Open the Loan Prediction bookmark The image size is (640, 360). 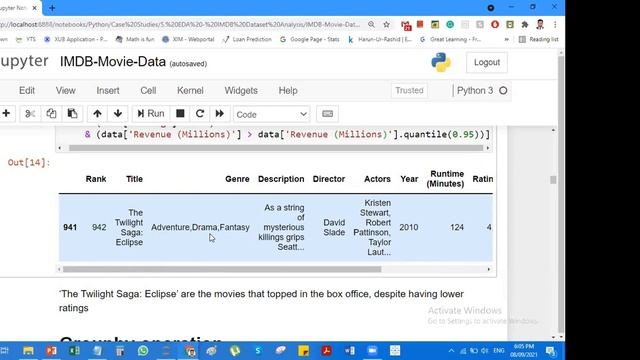point(247,39)
